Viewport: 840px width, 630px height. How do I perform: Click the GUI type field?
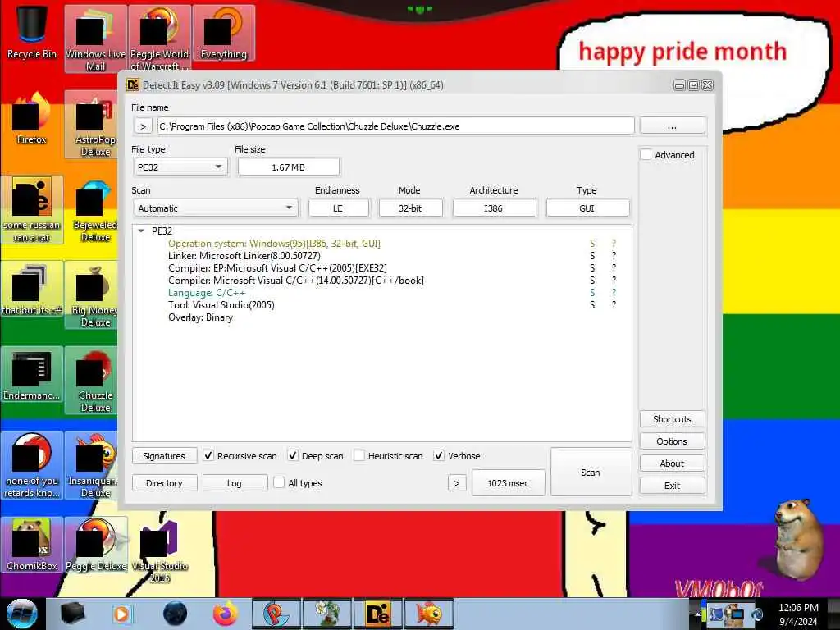click(x=587, y=208)
